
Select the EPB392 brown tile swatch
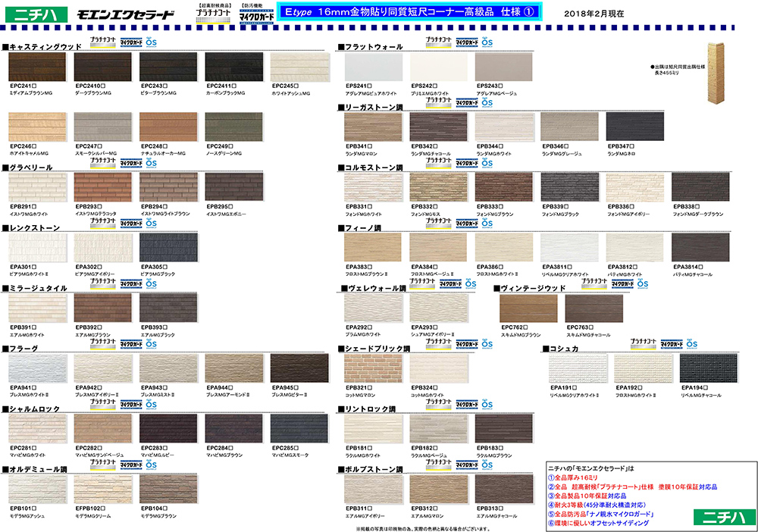point(103,308)
